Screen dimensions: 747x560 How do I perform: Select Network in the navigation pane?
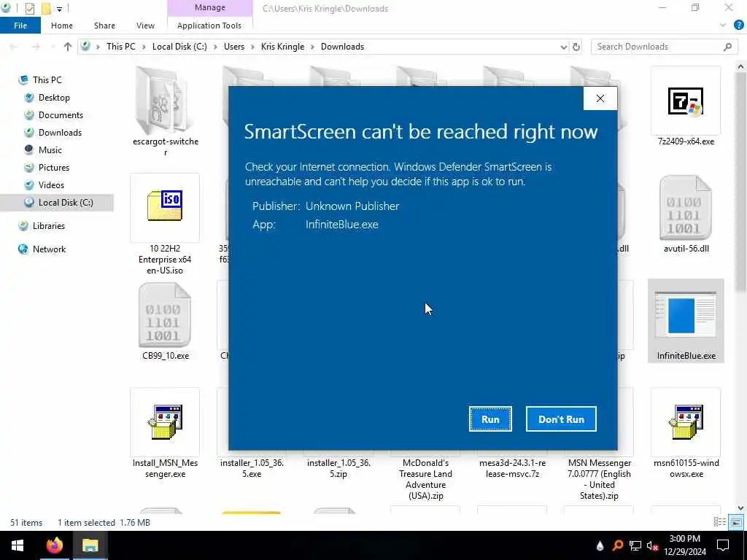pyautogui.click(x=49, y=249)
